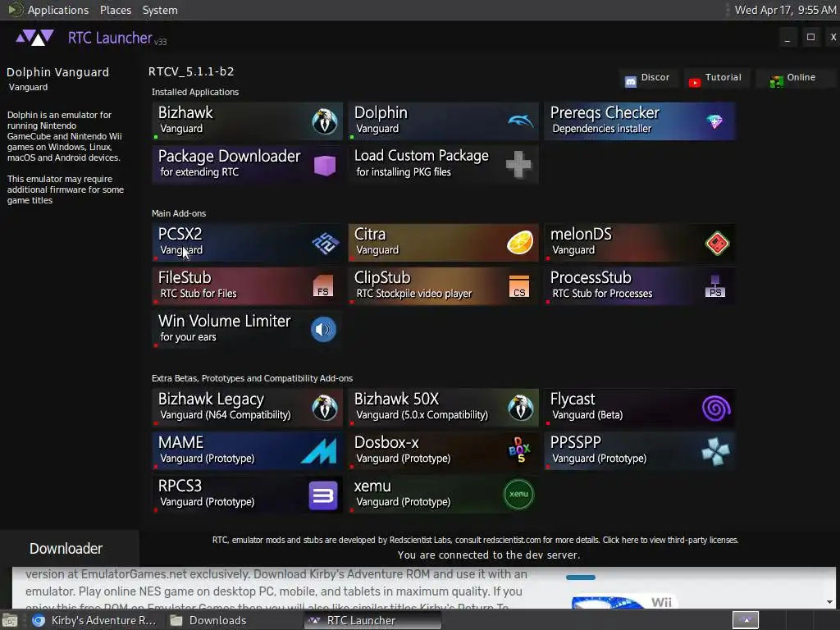Screen dimensions: 840x630
Task: Click the Installed Applications heading
Action: (x=195, y=92)
